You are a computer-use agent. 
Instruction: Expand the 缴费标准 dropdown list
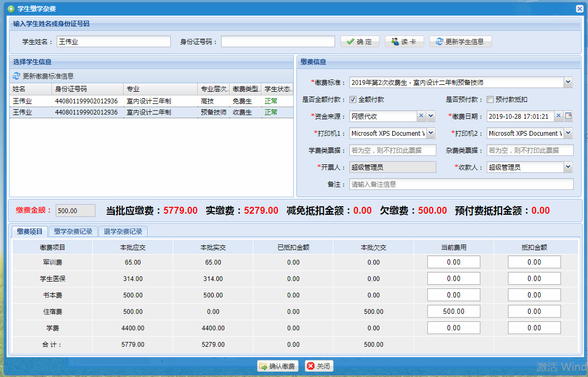[x=568, y=82]
